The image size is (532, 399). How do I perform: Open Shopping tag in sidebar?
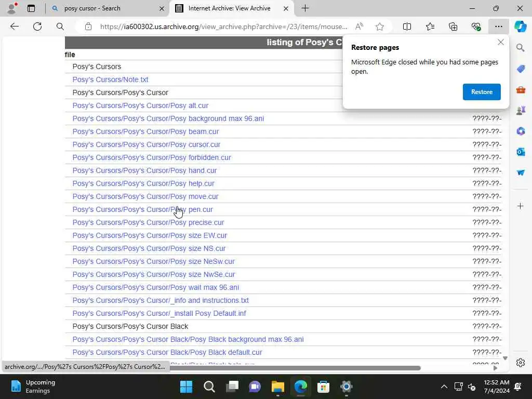(521, 69)
